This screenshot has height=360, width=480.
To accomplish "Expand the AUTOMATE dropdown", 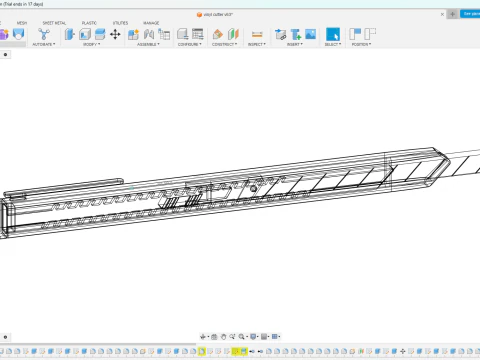I will [x=44, y=44].
